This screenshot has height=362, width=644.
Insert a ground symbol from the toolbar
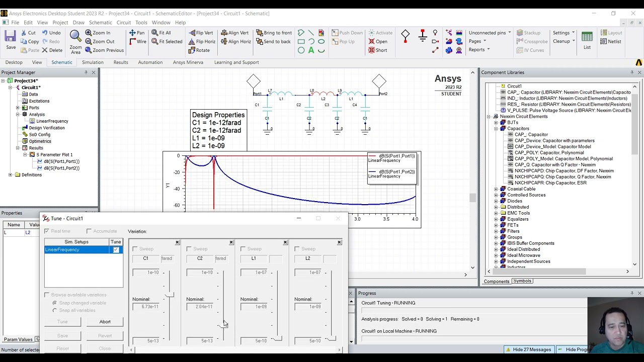click(423, 36)
